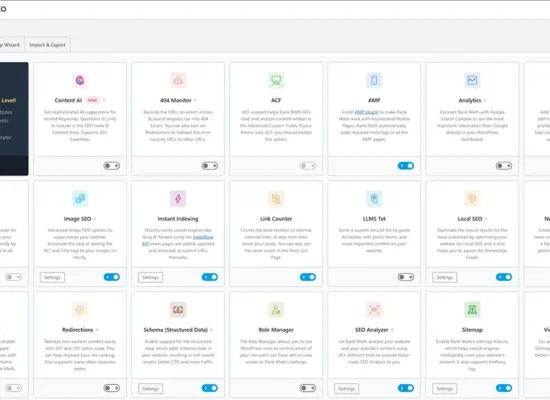Toggle the ACF module switch
Viewport: 550px width, 400px height.
click(x=308, y=166)
